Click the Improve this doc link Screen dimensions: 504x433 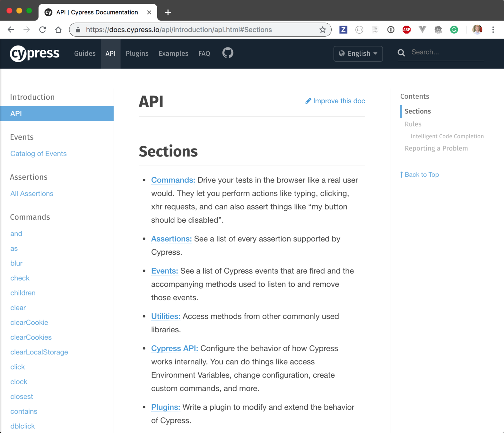(335, 101)
